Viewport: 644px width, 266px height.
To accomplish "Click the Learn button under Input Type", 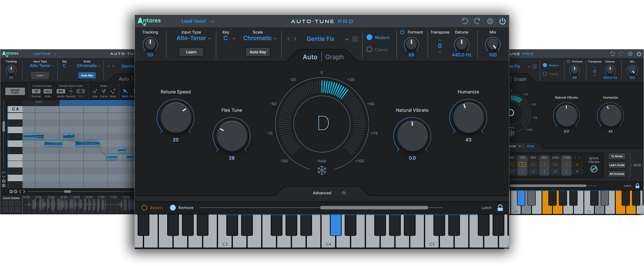I will [191, 52].
